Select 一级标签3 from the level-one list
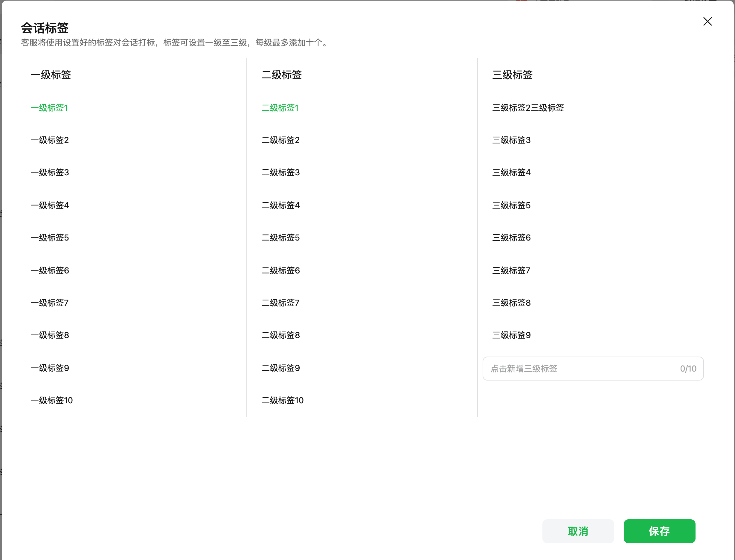The width and height of the screenshot is (735, 560). 50,172
